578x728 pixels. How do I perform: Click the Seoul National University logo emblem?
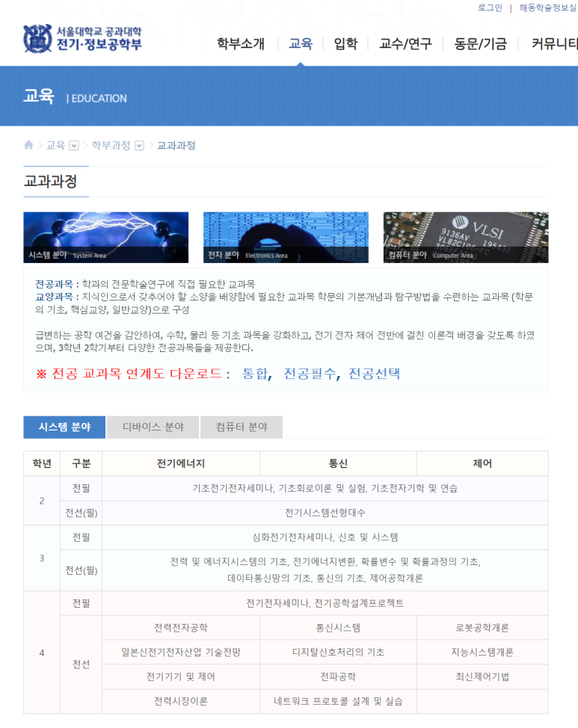[37, 39]
